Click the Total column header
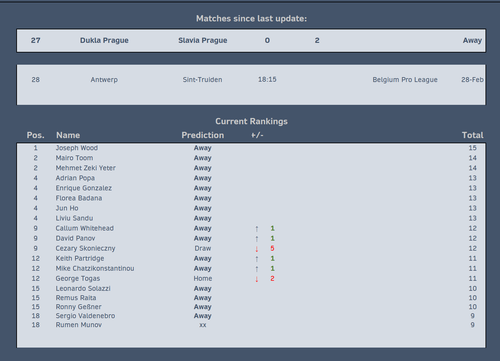Viewport: 500px width, 361px height. click(x=472, y=135)
